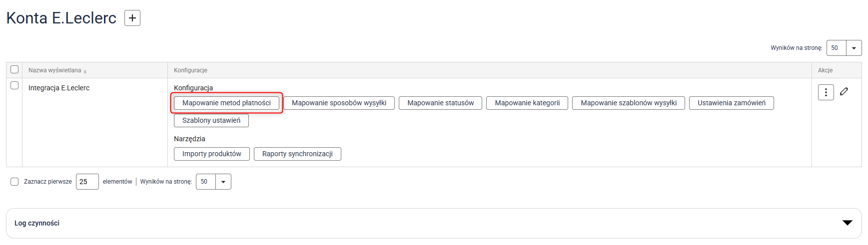Screen dimensions: 868x245
Task: Click the plus icon to add E.Leclerc account
Action: click(132, 18)
